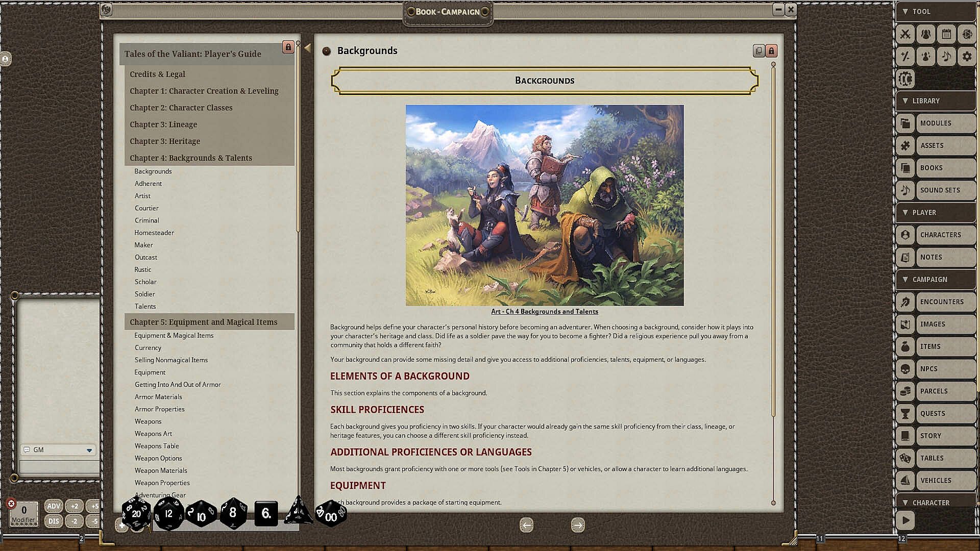Open the Party Sheet group icon
The image size is (980, 551).
coord(925,34)
